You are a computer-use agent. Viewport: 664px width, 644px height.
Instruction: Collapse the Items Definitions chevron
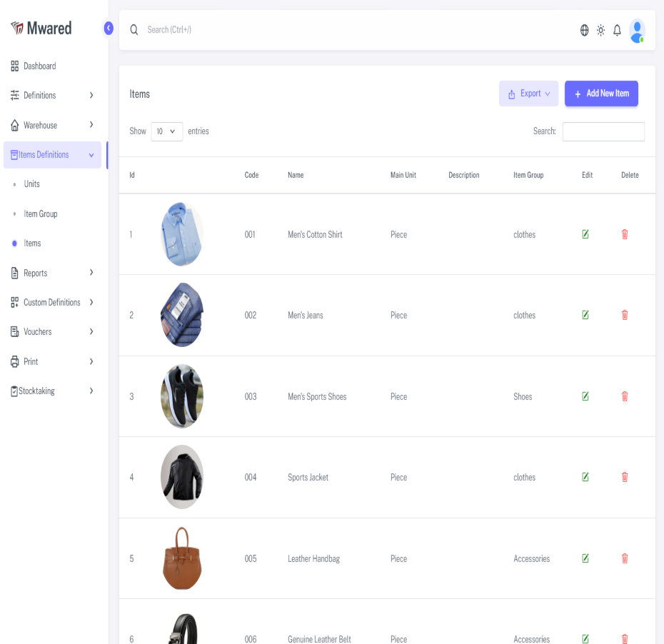tap(91, 156)
